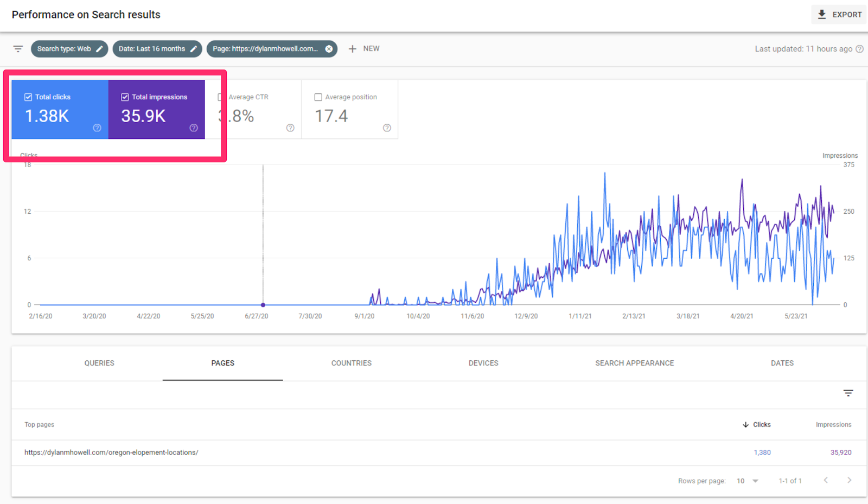The width and height of the screenshot is (868, 504).
Task: Click the down arrow sort icon beside Clicks
Action: 745,425
